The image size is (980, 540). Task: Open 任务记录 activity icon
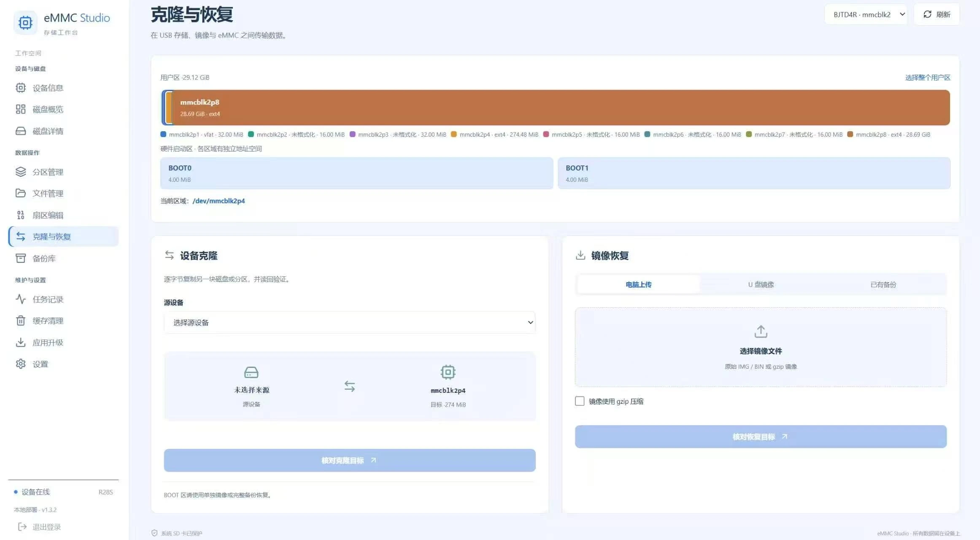[x=21, y=299]
